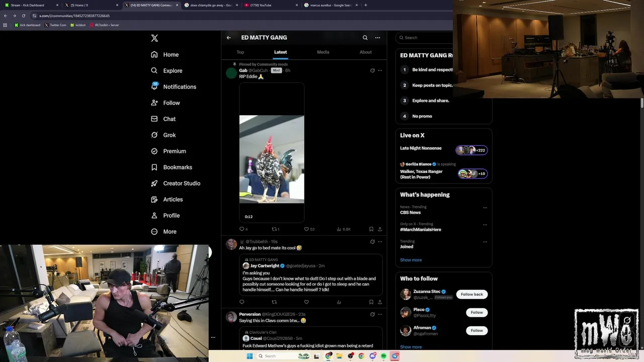
Task: Open the Follow sidebar item
Action: (166, 103)
